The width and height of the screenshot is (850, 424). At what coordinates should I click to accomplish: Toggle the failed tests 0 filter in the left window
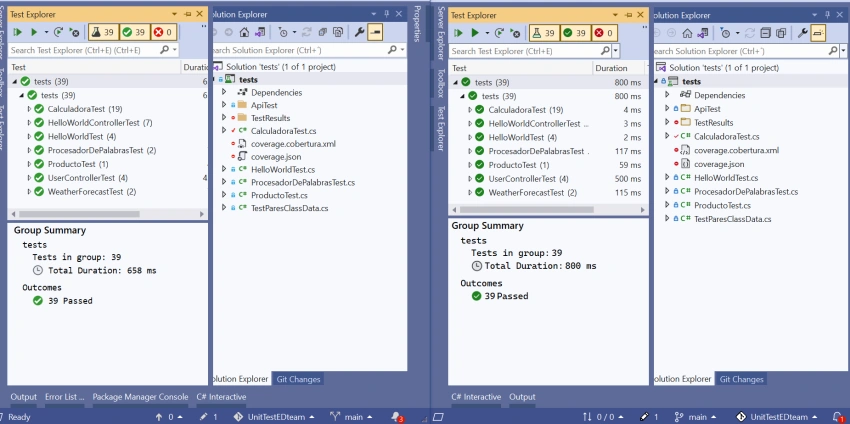point(163,33)
